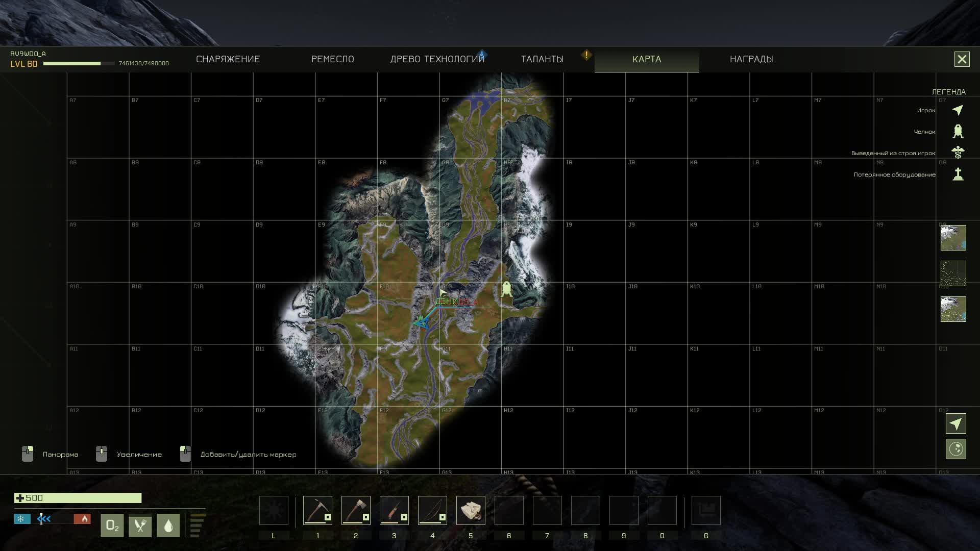Select the middle dark map layer thumbnail

953,273
